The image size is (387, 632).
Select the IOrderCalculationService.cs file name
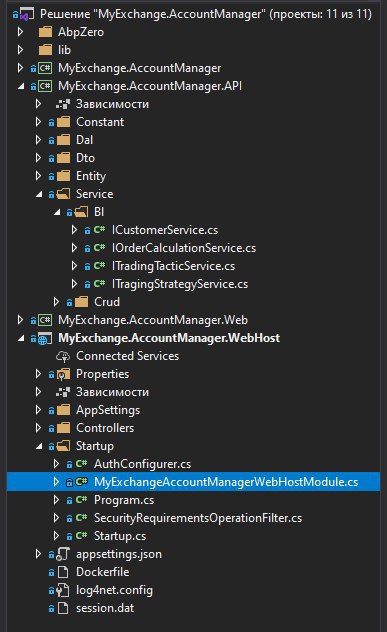[184, 248]
